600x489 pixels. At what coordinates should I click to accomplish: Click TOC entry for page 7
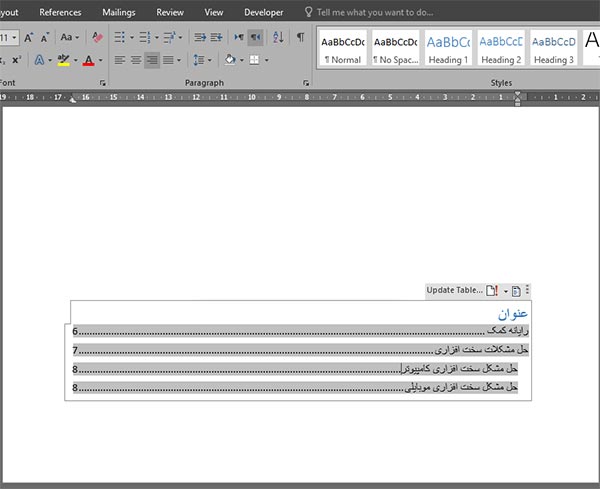pyautogui.click(x=301, y=349)
